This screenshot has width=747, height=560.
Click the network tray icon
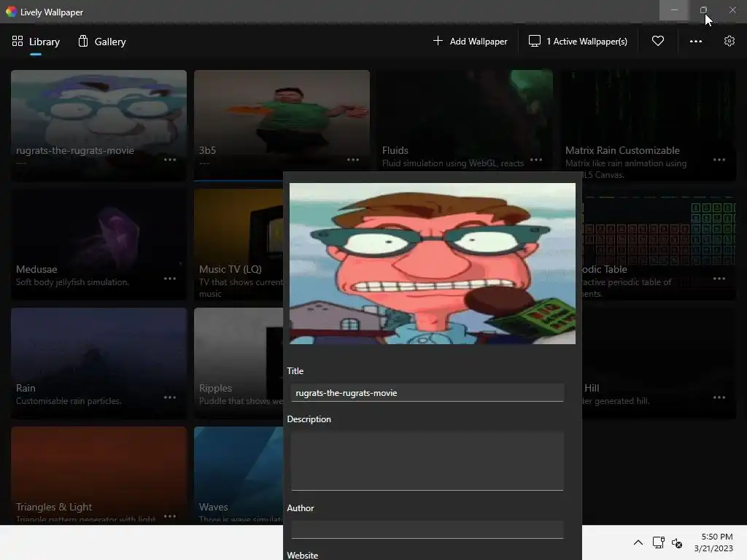(659, 542)
